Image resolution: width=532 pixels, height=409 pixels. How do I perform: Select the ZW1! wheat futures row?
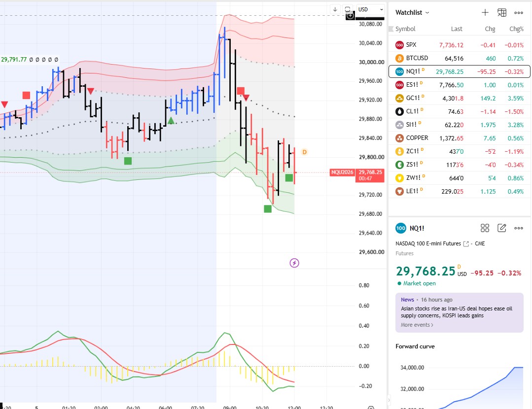pyautogui.click(x=460, y=178)
